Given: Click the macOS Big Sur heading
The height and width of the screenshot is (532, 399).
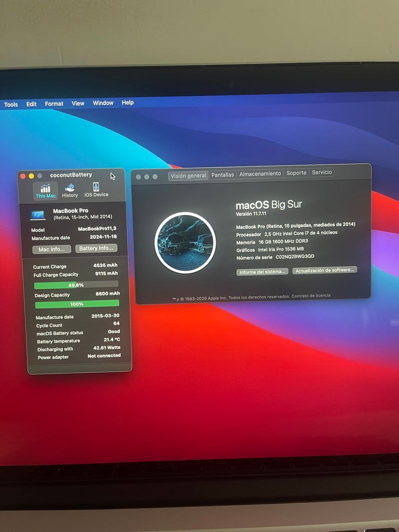Looking at the screenshot, I should [269, 205].
